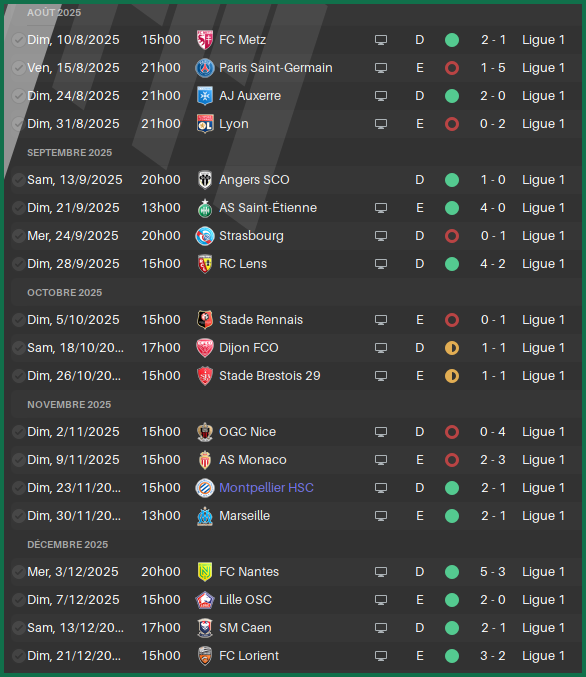
Task: Click the Marseille club logo
Action: [x=205, y=516]
